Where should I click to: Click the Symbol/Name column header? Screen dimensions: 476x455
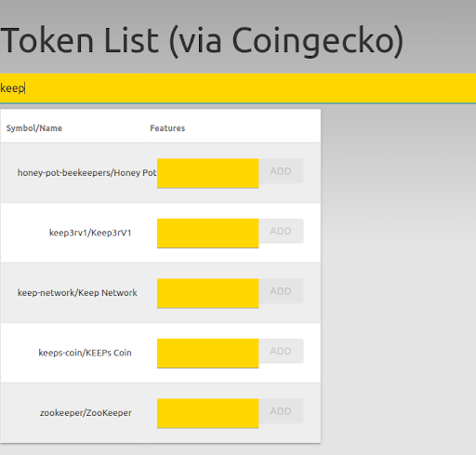pos(34,128)
